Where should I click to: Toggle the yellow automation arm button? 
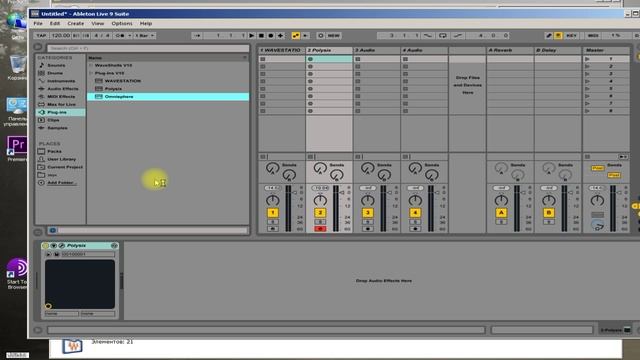point(296,36)
